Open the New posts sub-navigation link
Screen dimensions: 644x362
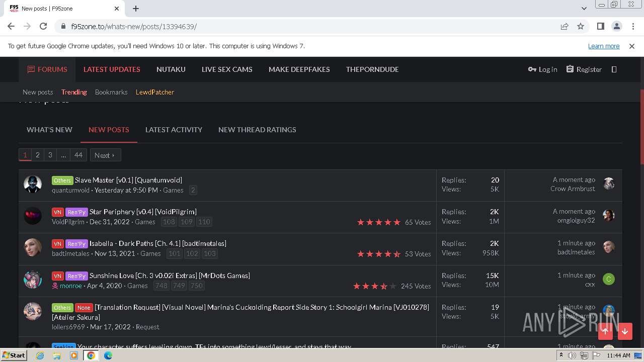[x=38, y=92]
